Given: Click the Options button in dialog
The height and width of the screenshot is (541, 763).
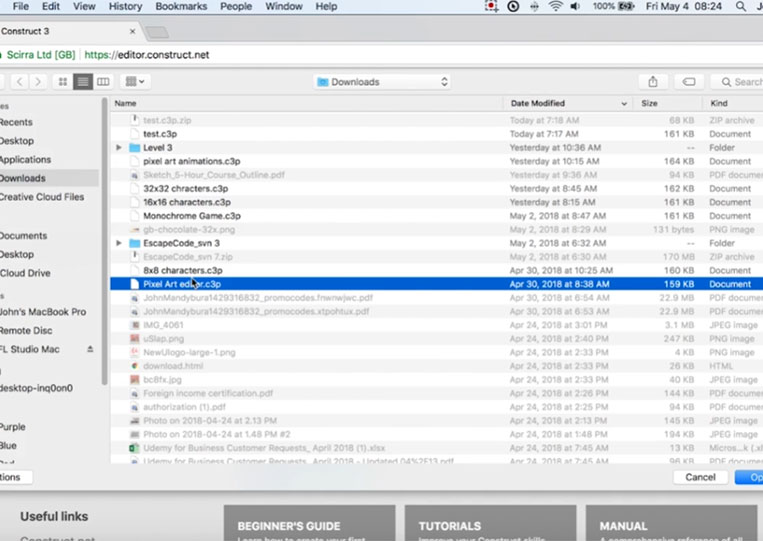Looking at the screenshot, I should [16, 477].
